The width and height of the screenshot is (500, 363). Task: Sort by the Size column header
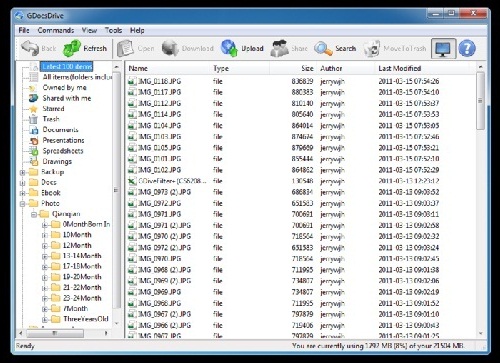293,68
